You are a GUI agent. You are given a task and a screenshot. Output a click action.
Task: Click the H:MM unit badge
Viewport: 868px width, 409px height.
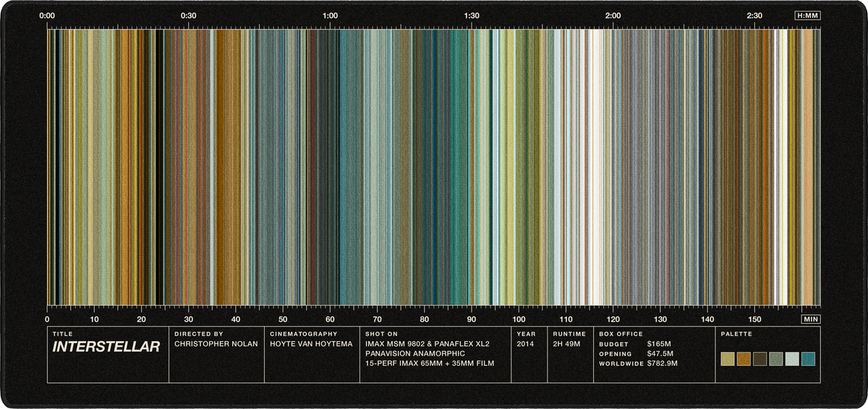[x=807, y=15]
